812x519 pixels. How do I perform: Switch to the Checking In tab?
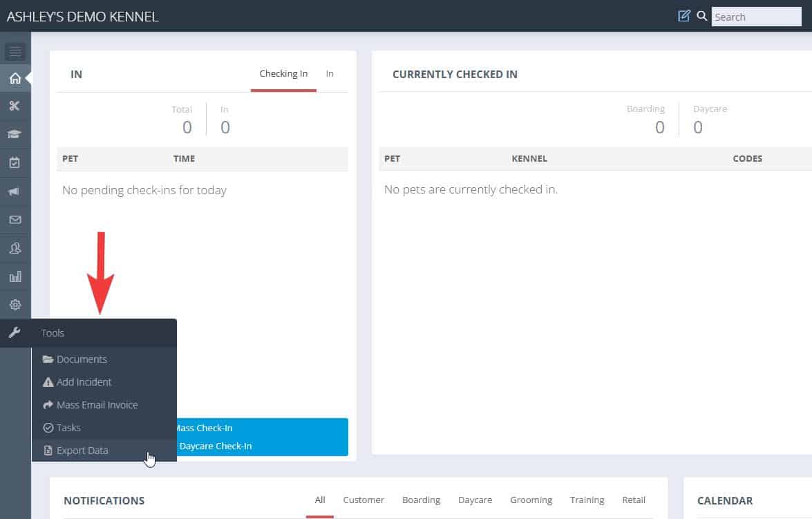click(x=283, y=74)
